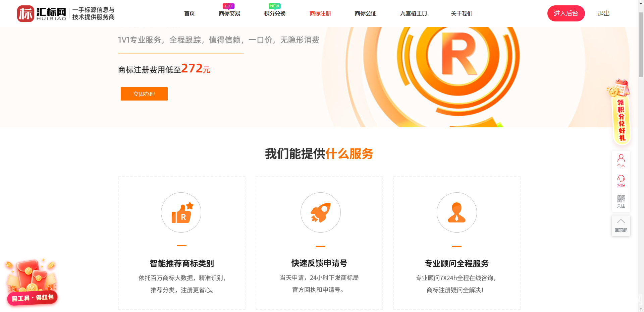The width and height of the screenshot is (644, 312).
Task: Click the professional advisor person icon
Action: coord(457,212)
